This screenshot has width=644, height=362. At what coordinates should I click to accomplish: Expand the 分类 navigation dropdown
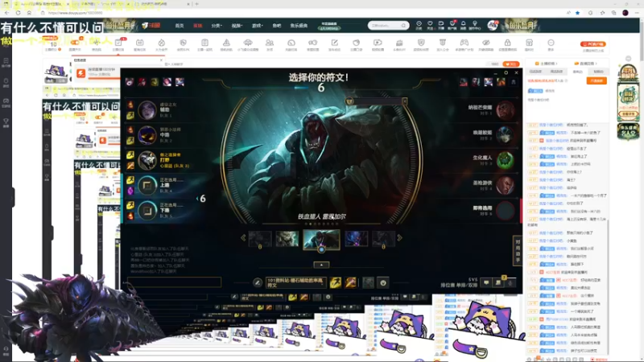(x=217, y=26)
